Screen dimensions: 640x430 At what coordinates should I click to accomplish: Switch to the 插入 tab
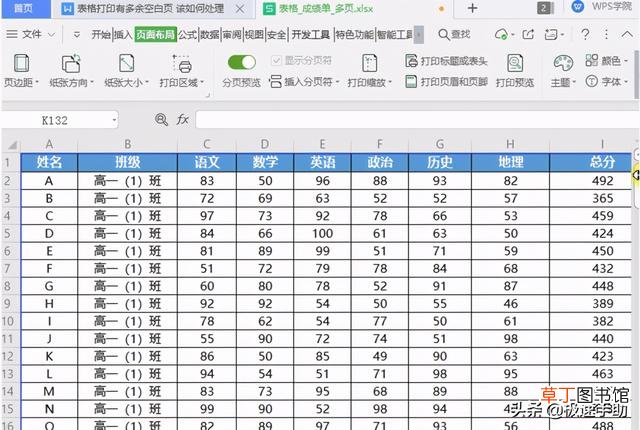(122, 35)
